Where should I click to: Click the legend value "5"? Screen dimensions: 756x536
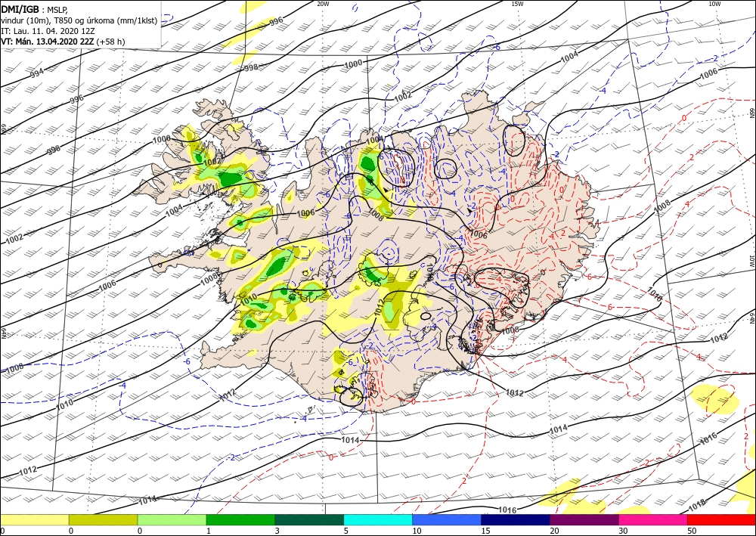[345, 531]
